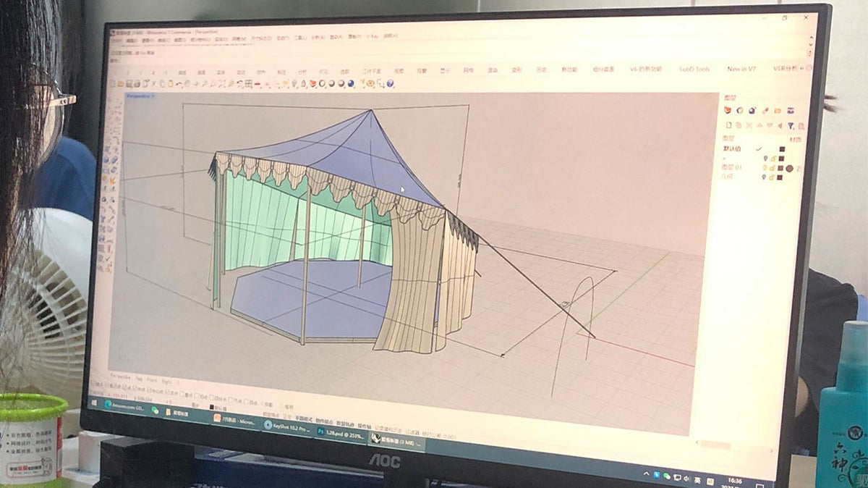Switch to the SubD Tools toolbar tab
Image resolution: width=868 pixels, height=488 pixels.
[694, 70]
